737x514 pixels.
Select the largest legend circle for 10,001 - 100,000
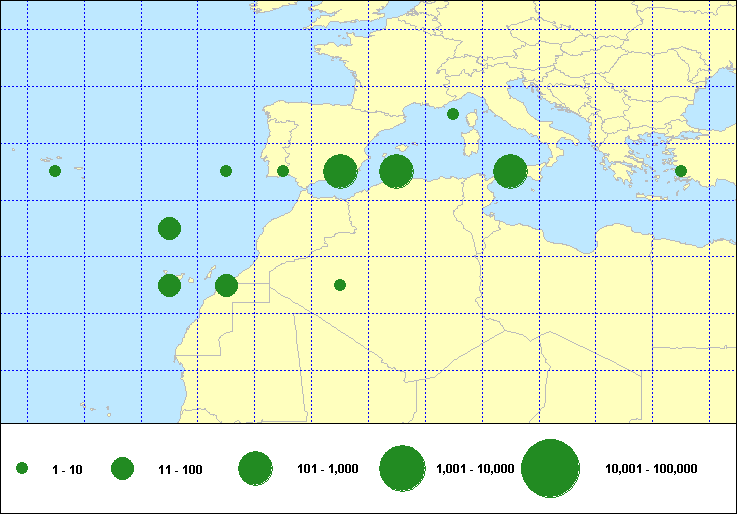pos(551,469)
